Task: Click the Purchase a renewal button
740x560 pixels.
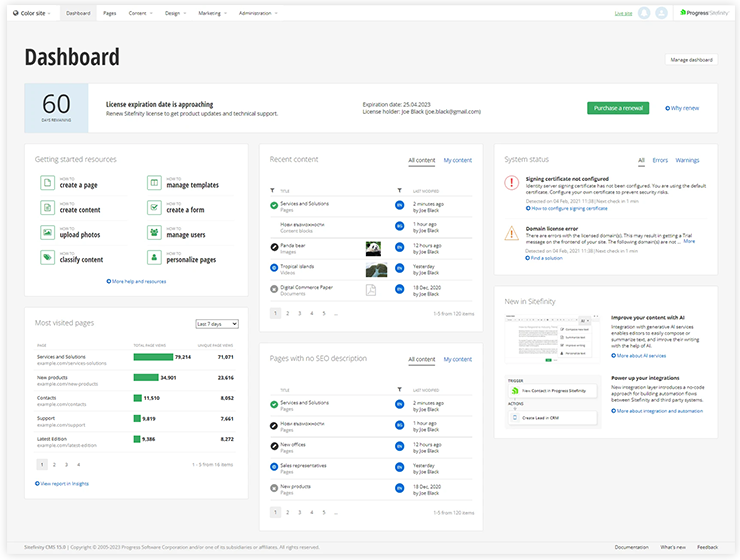Action: point(618,108)
